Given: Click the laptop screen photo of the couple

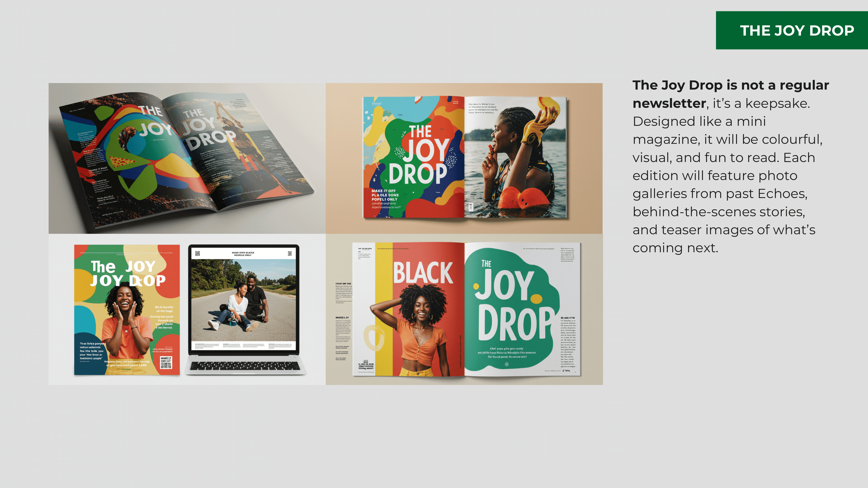Looking at the screenshot, I should (243, 300).
